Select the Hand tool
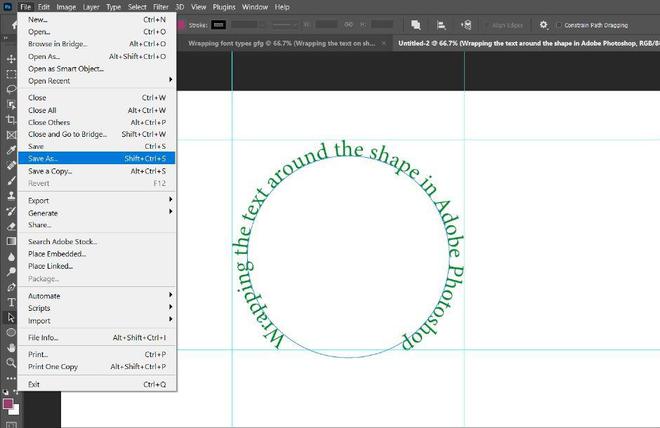 click(10, 347)
